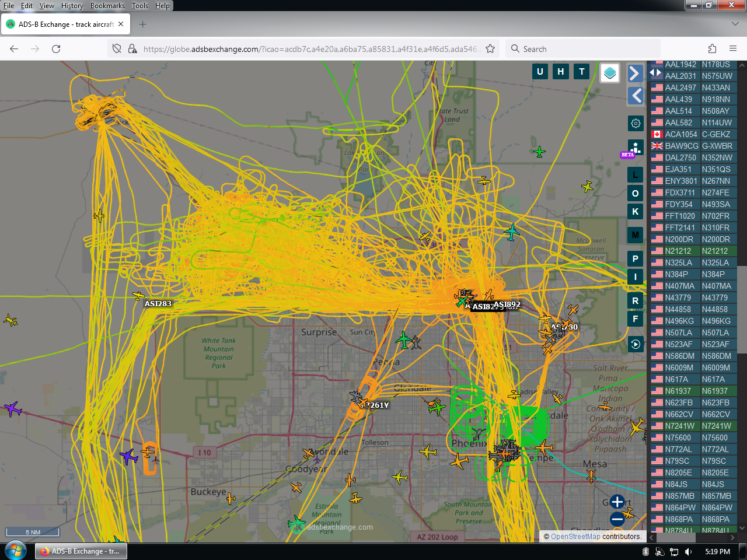Toggle the M map option button
The height and width of the screenshot is (560, 747).
[x=636, y=235]
